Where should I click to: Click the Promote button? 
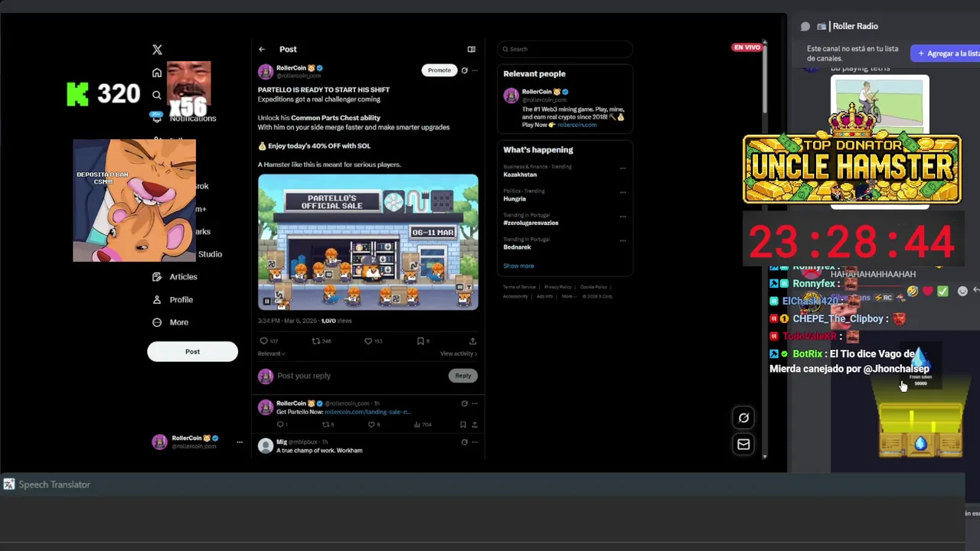coord(439,70)
